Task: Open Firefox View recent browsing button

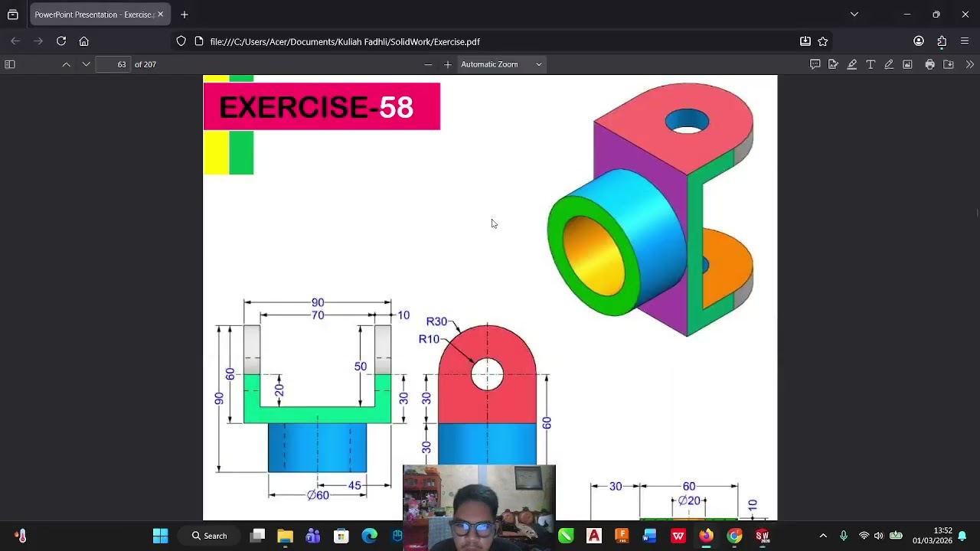Action: [13, 15]
